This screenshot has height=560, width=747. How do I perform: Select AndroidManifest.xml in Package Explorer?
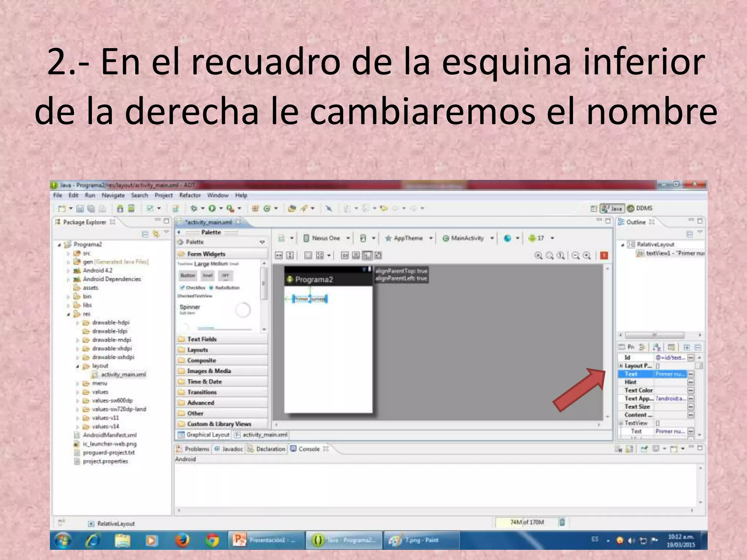105,435
